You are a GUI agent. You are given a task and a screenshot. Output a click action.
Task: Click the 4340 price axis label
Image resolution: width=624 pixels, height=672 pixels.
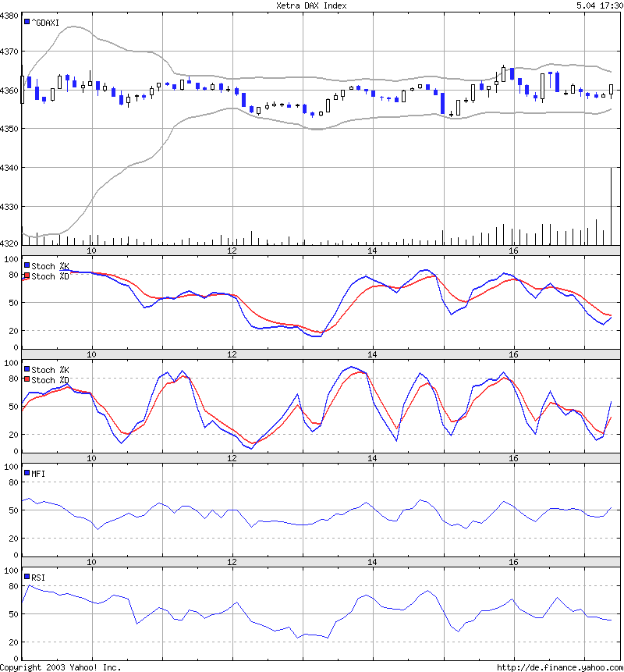point(9,168)
